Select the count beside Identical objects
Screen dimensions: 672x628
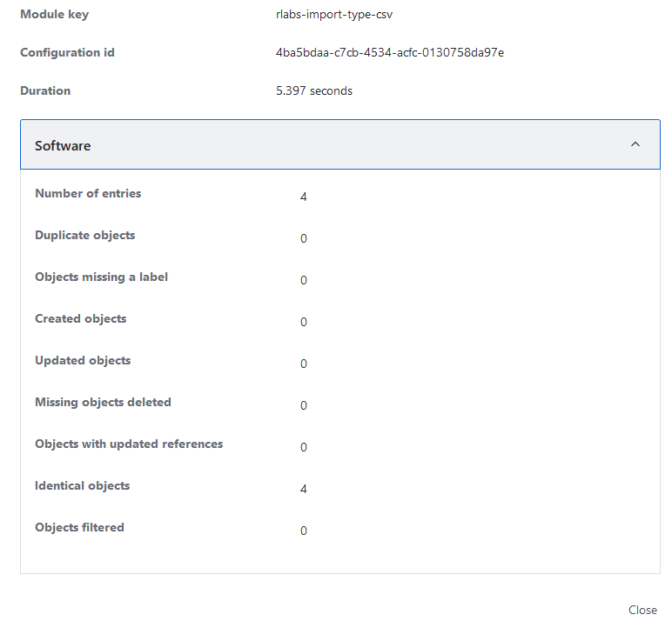point(304,490)
